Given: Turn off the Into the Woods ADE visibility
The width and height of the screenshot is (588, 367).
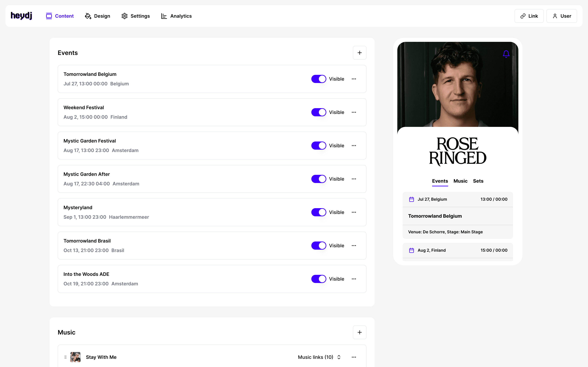Looking at the screenshot, I should pos(318,279).
